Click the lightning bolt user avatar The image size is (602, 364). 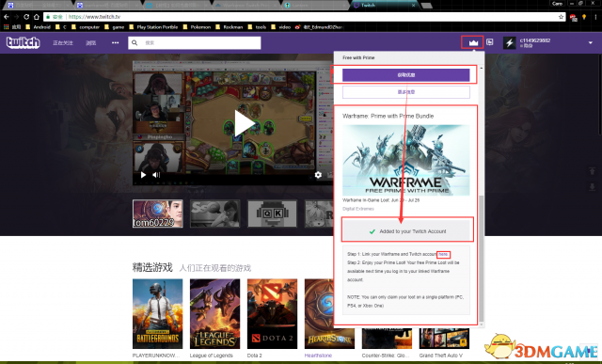pyautogui.click(x=510, y=42)
